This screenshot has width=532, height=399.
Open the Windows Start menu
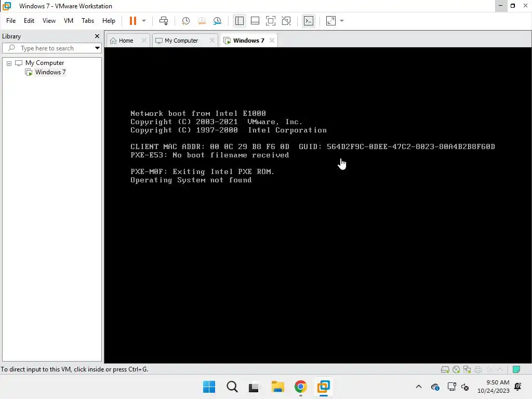[x=209, y=387]
